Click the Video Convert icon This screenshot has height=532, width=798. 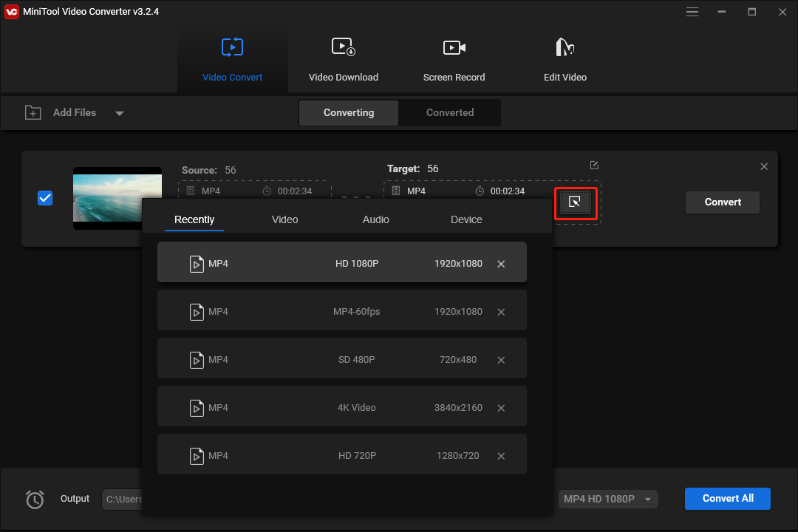[x=233, y=47]
